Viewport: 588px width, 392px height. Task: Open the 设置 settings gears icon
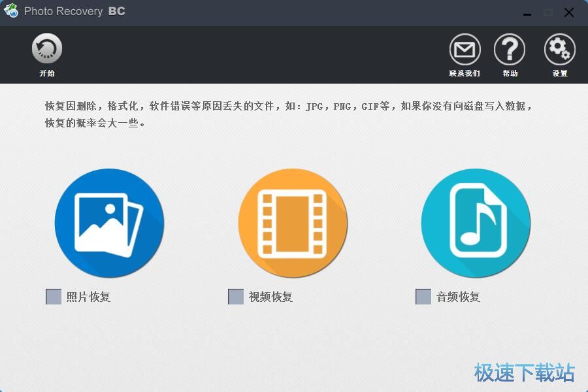pyautogui.click(x=559, y=50)
